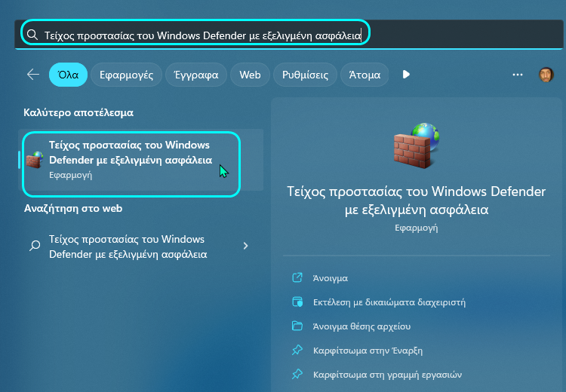Click the web search magnifier icon

point(35,246)
